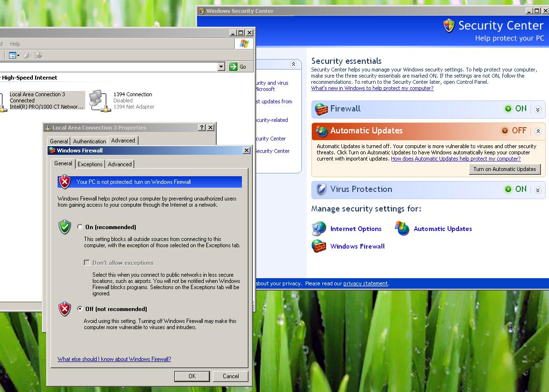Click Turn on Automatic Updates button
Viewport: 549px width, 392px height.
(x=504, y=169)
